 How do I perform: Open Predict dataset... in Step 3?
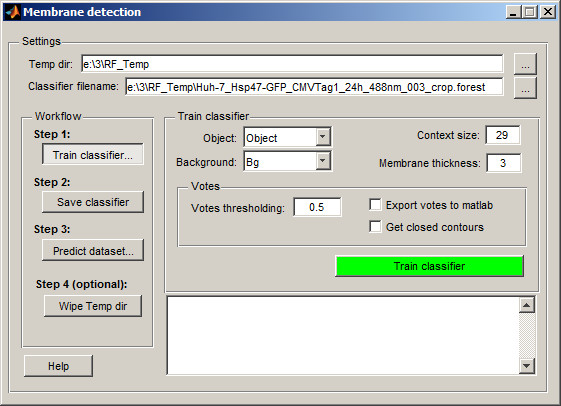click(93, 251)
